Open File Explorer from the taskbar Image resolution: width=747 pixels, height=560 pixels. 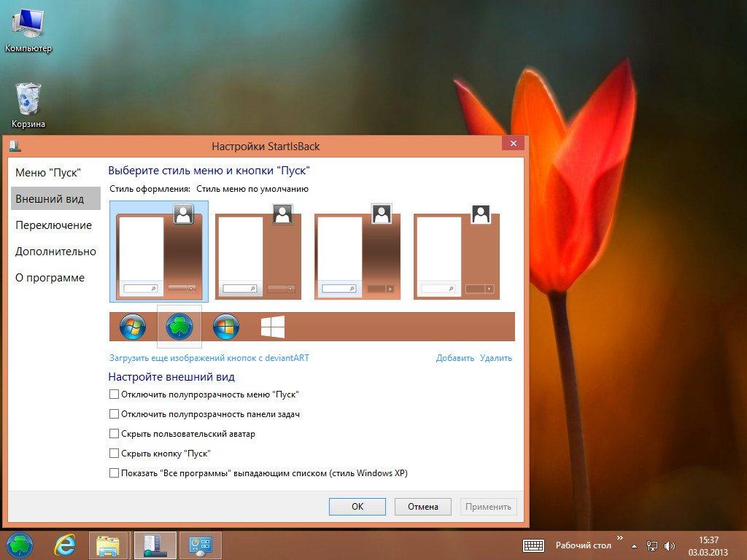(108, 545)
